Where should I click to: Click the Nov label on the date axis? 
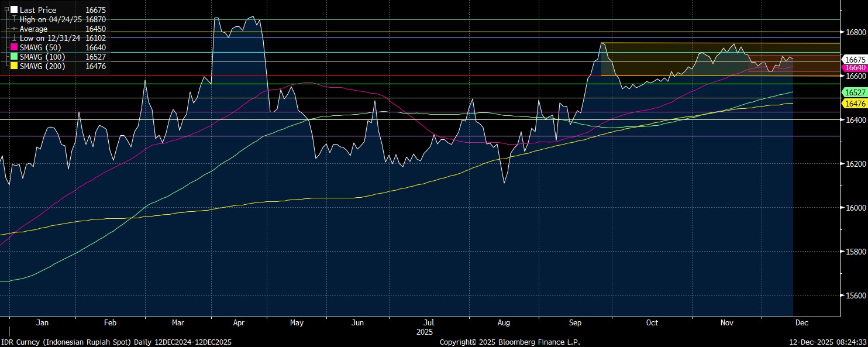(x=727, y=322)
